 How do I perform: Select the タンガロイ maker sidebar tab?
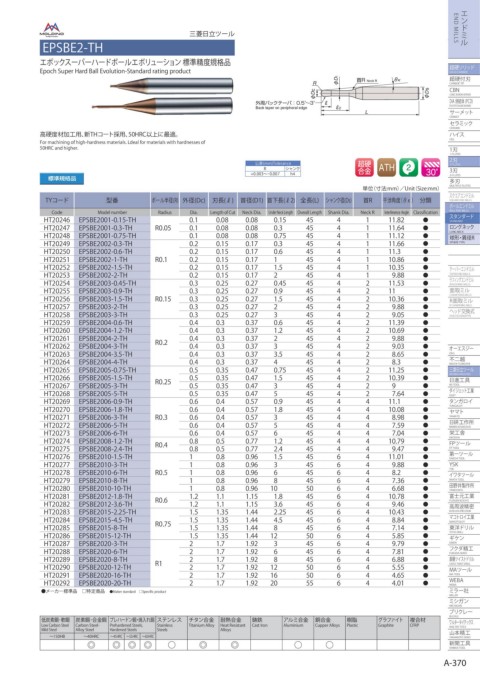[x=464, y=402]
